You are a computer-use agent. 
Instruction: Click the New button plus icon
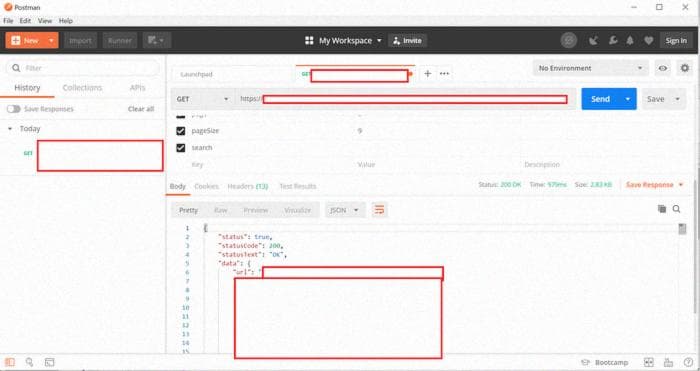[16, 41]
